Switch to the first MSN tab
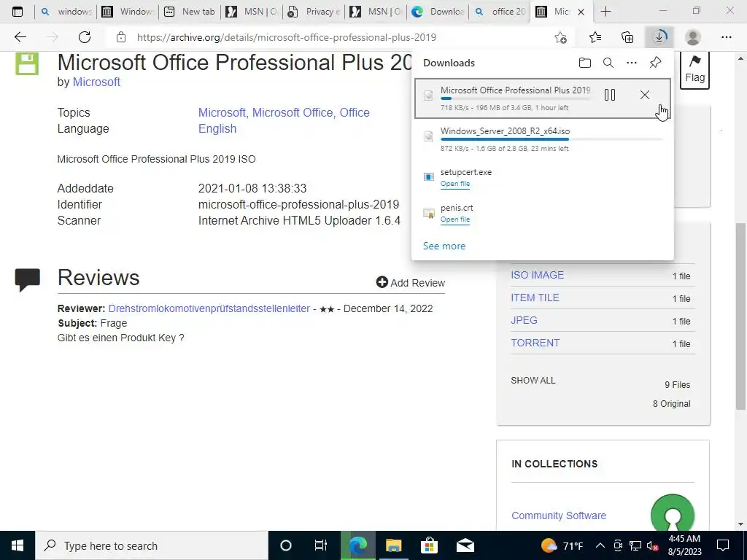Screen dimensions: 747x560 pyautogui.click(x=252, y=12)
